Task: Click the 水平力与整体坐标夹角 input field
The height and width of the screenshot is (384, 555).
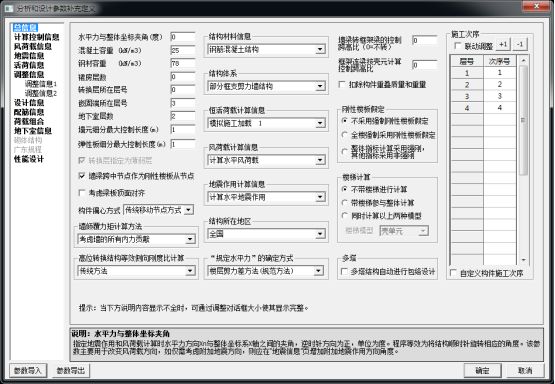Action: 183,37
